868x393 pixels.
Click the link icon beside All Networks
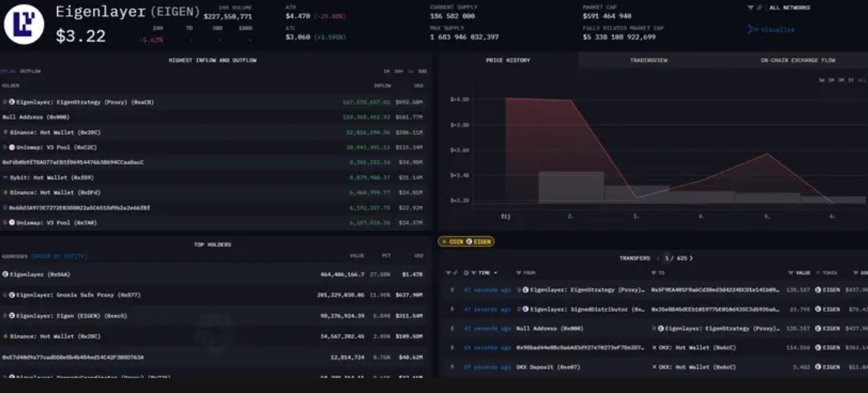coord(759,8)
